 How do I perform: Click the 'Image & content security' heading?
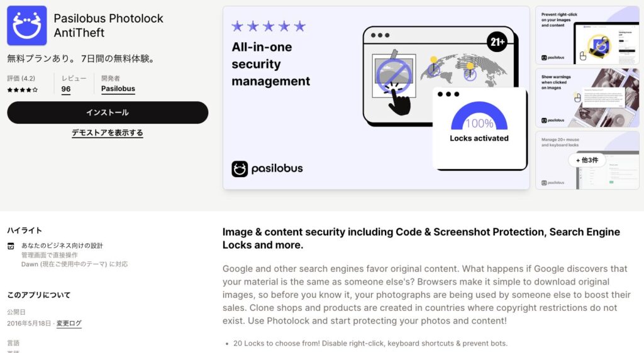tap(421, 238)
